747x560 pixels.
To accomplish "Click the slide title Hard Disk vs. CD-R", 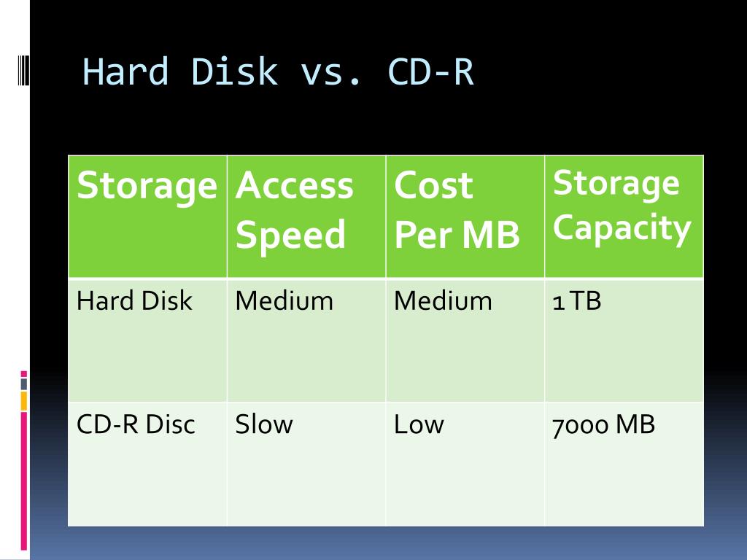I will click(x=278, y=71).
